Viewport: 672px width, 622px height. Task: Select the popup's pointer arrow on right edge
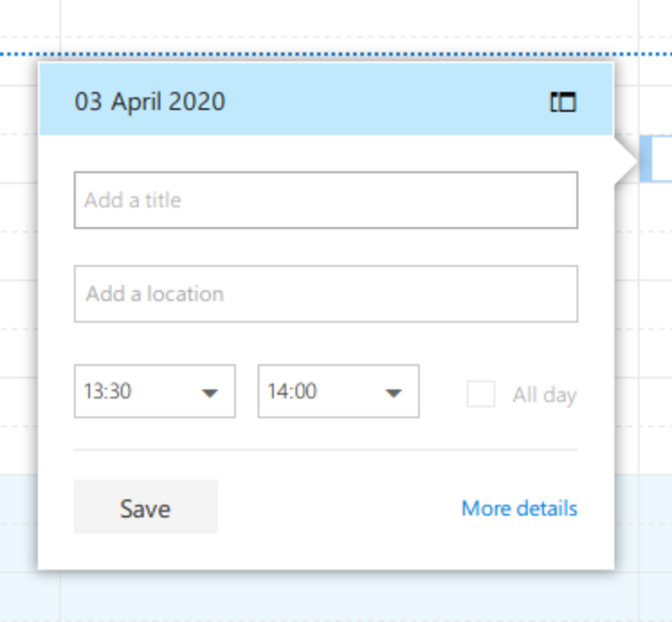626,162
